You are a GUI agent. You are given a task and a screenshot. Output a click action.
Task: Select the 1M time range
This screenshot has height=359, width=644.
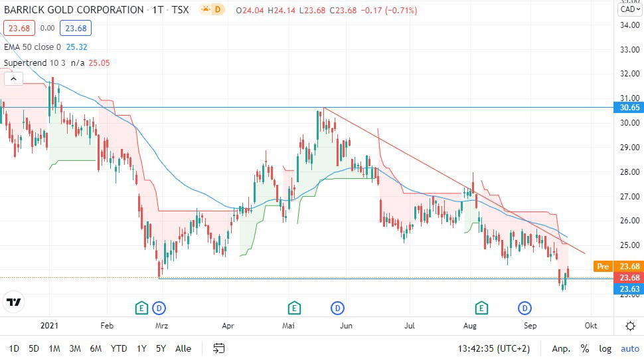point(54,349)
